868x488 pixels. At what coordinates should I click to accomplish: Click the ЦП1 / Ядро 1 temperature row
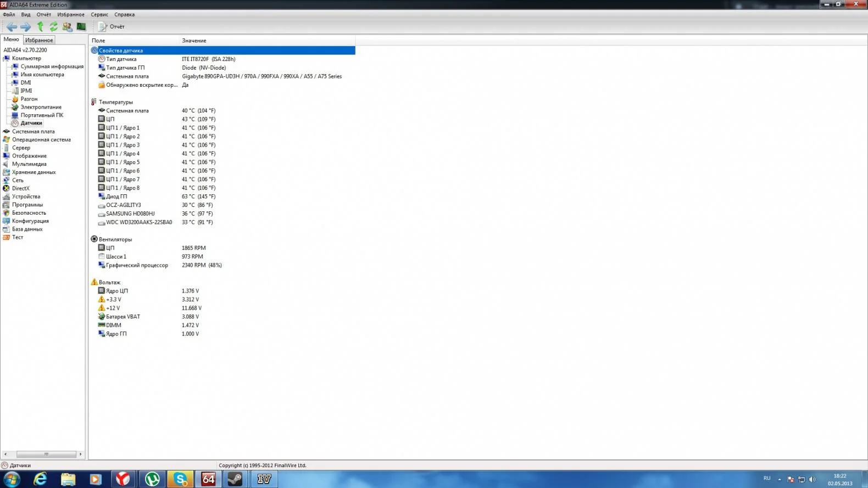[222, 128]
